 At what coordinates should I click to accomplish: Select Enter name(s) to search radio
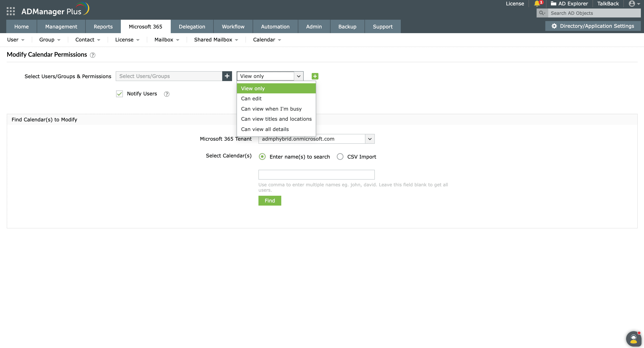[262, 157]
